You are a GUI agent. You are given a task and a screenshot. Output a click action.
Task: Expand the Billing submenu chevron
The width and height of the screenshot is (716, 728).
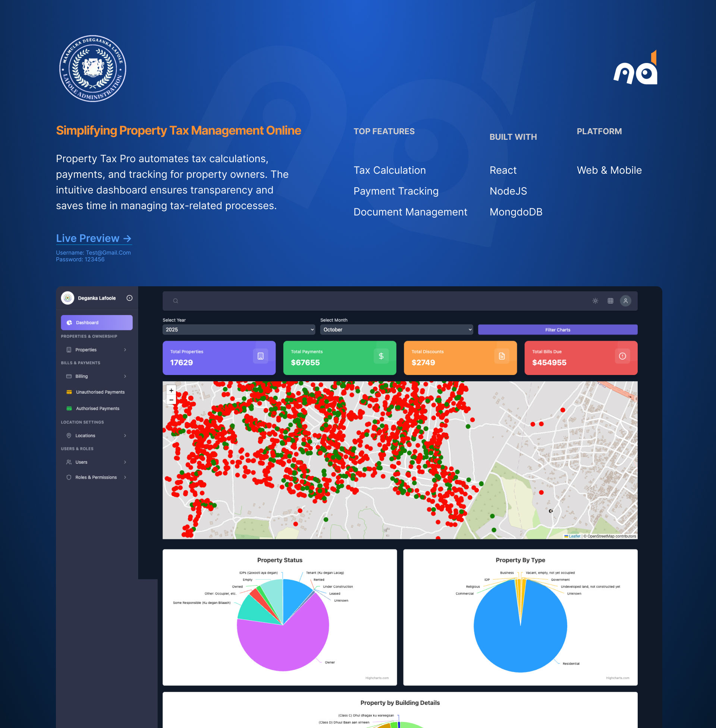pos(125,376)
